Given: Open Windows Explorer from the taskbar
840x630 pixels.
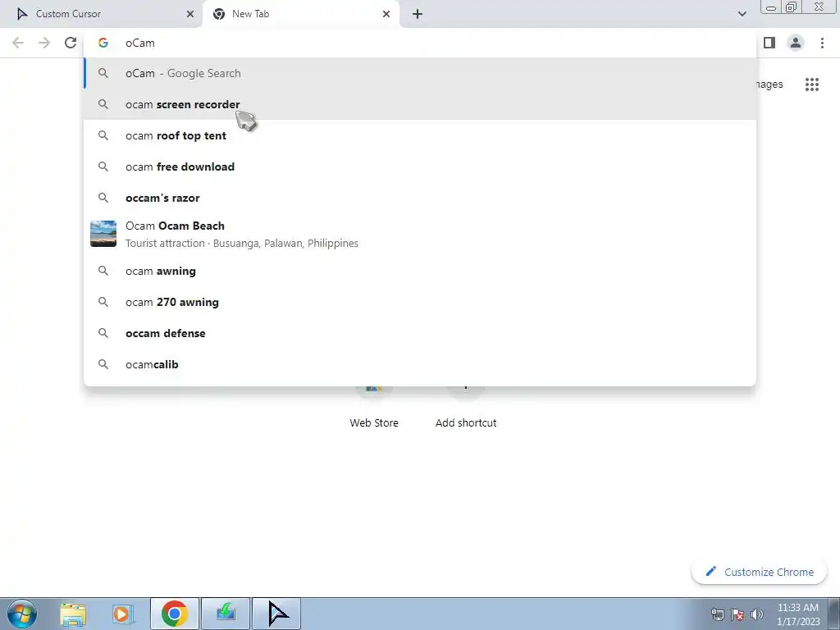Looking at the screenshot, I should [x=73, y=614].
